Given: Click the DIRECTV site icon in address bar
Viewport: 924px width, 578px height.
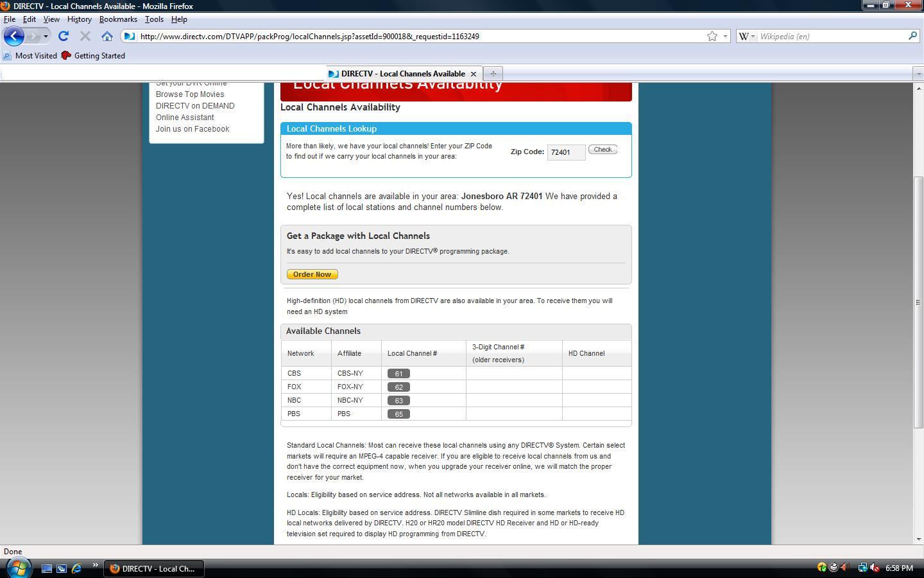Looking at the screenshot, I should 130,36.
